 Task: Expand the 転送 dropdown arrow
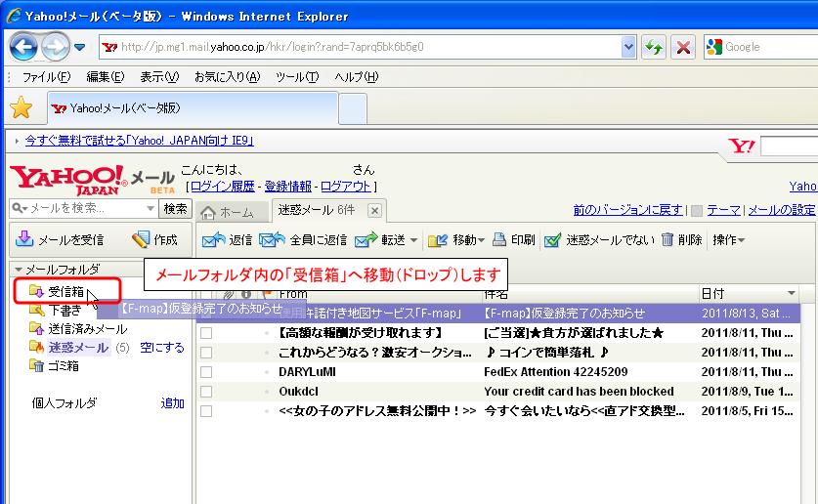coord(413,240)
